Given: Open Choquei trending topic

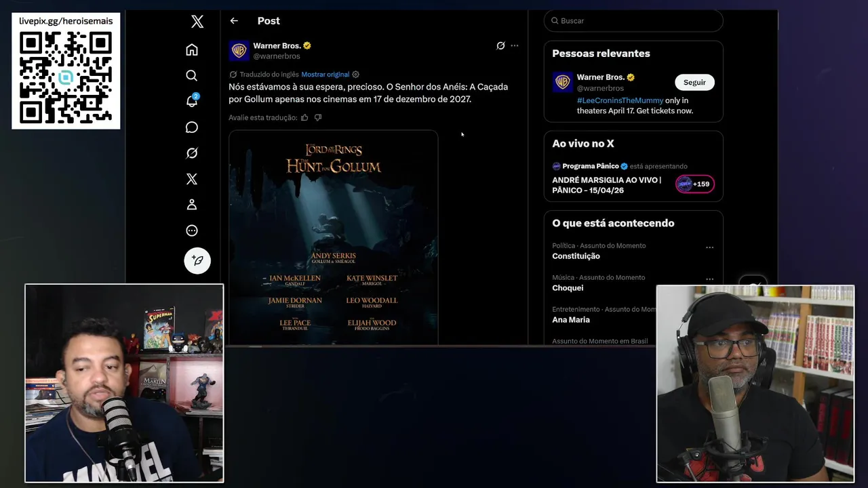Looking at the screenshot, I should coord(568,288).
